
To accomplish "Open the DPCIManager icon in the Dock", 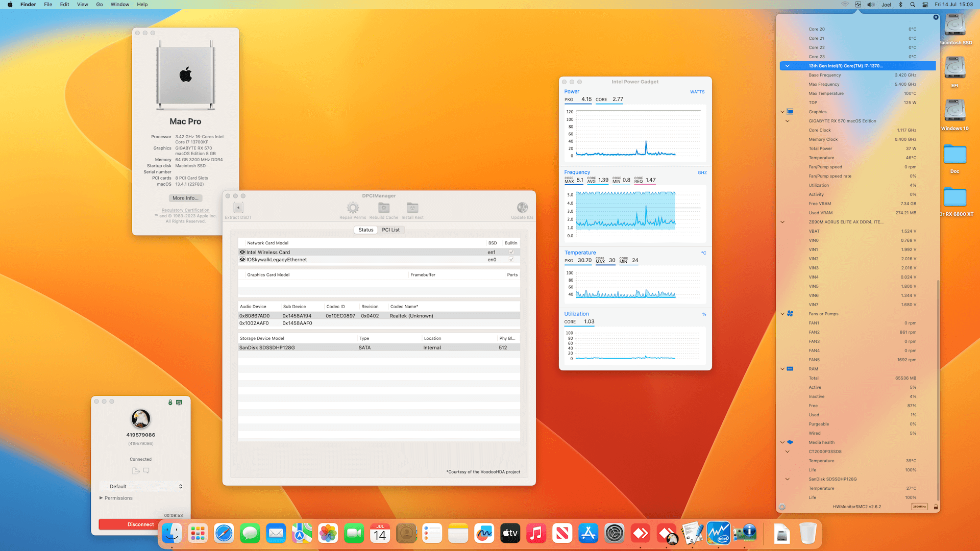I will point(745,534).
